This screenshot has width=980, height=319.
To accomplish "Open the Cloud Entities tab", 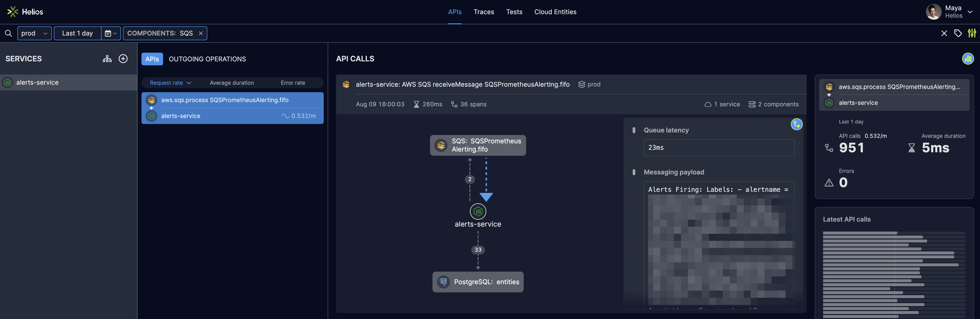I will point(555,12).
